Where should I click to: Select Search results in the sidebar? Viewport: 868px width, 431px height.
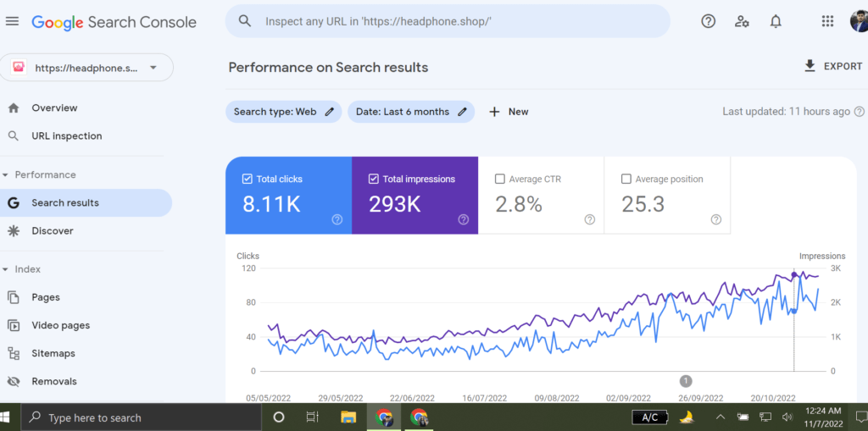click(x=86, y=203)
